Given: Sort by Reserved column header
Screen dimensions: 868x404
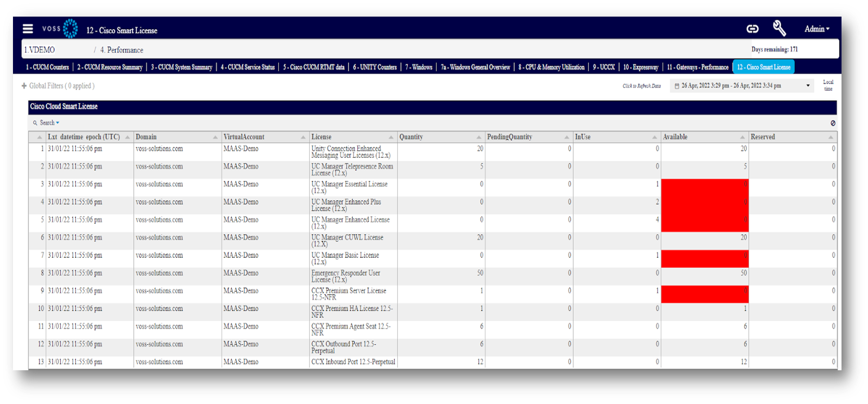Looking at the screenshot, I should pyautogui.click(x=792, y=137).
